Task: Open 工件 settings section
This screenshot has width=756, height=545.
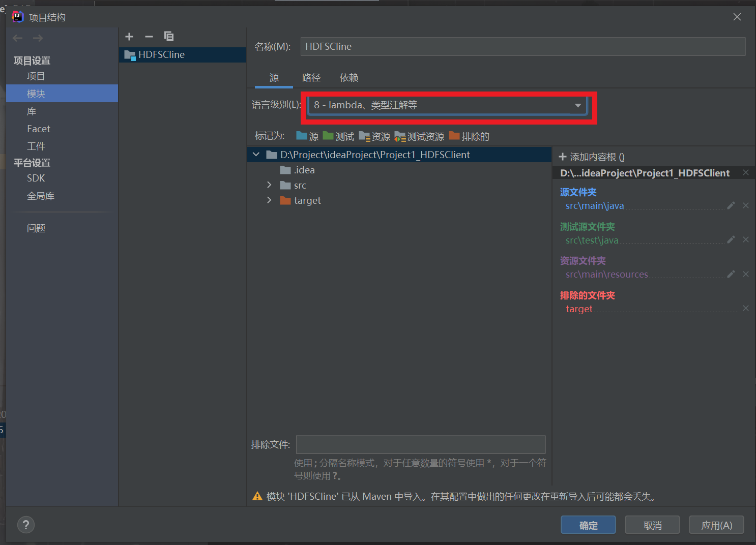Action: (62, 146)
